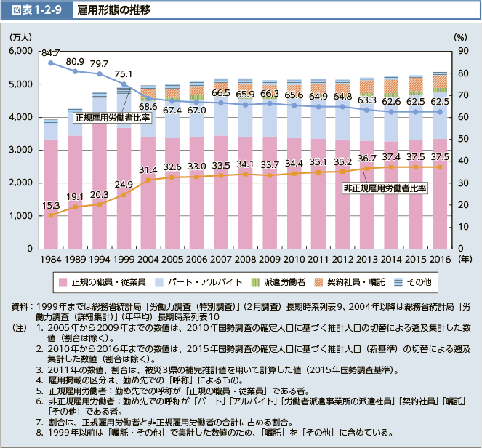The height and width of the screenshot is (448, 482).
Task: Click the 1984 year on the x-axis
Action: [50, 258]
